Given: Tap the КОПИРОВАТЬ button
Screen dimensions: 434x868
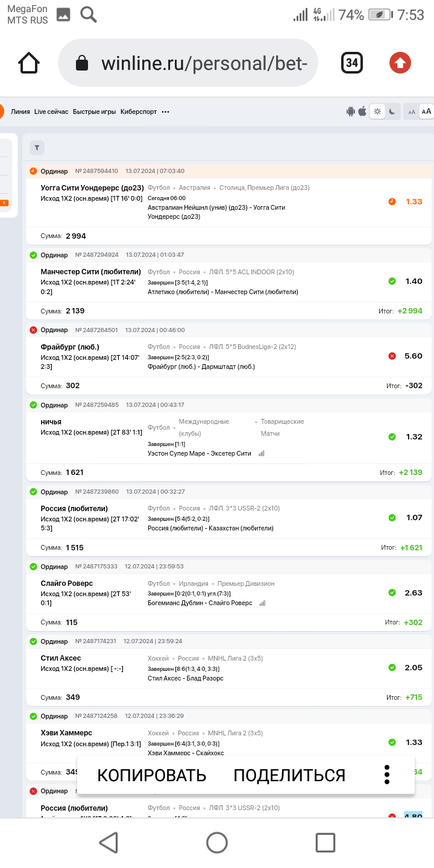Looking at the screenshot, I should (x=152, y=775).
